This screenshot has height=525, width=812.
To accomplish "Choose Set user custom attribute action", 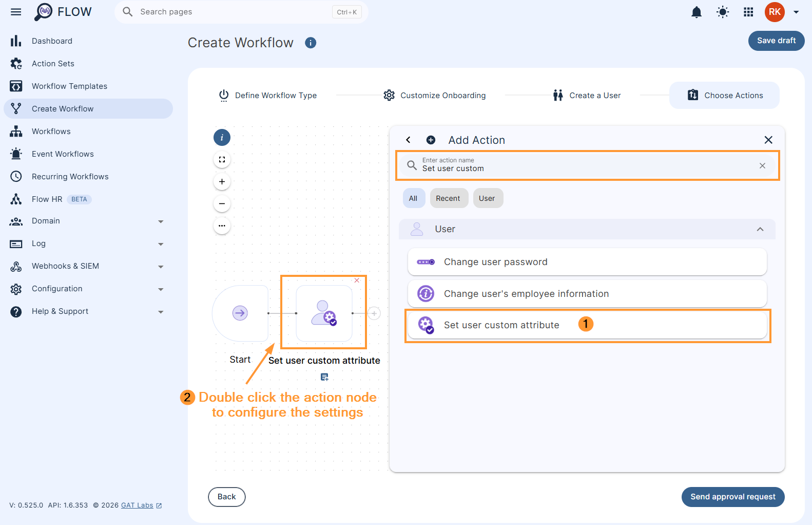I will [x=587, y=325].
